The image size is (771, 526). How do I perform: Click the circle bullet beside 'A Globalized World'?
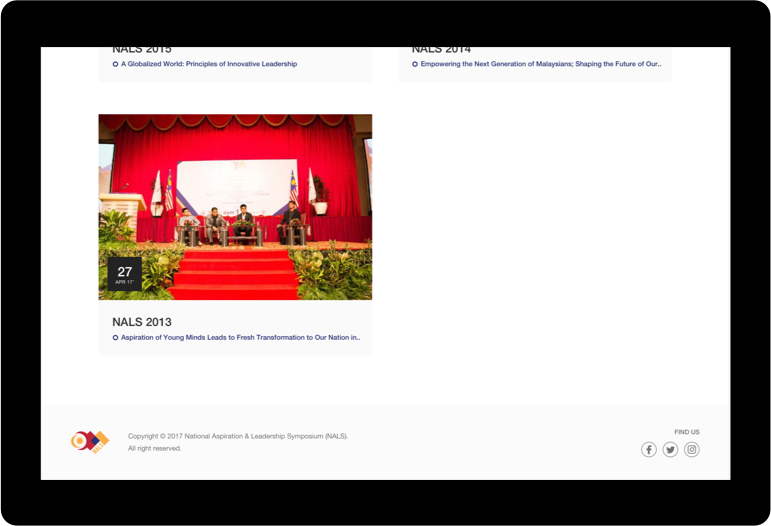[x=116, y=64]
